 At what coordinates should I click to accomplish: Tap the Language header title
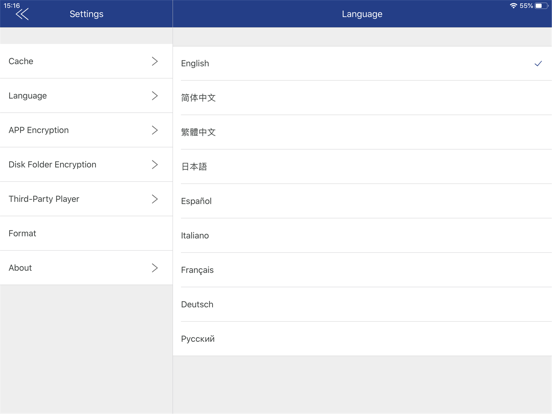(x=362, y=14)
